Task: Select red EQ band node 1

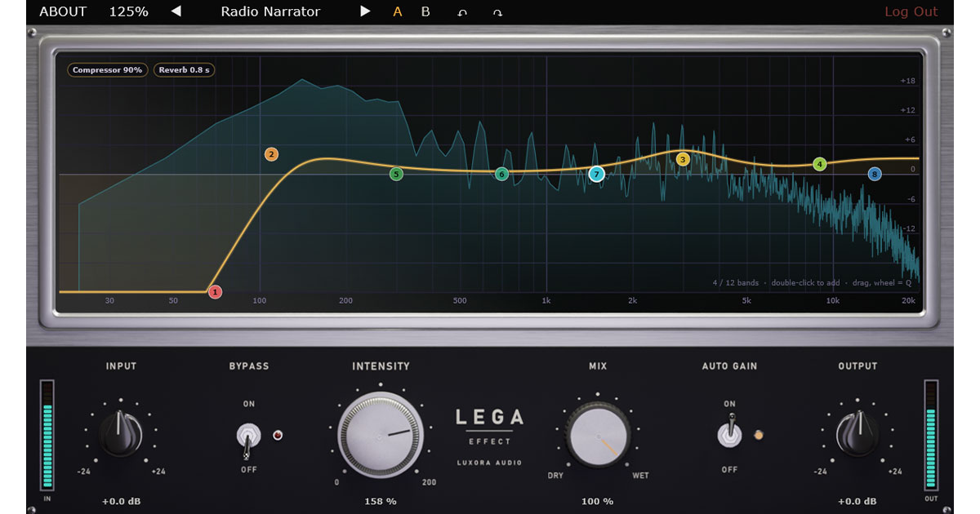Action: 215,291
